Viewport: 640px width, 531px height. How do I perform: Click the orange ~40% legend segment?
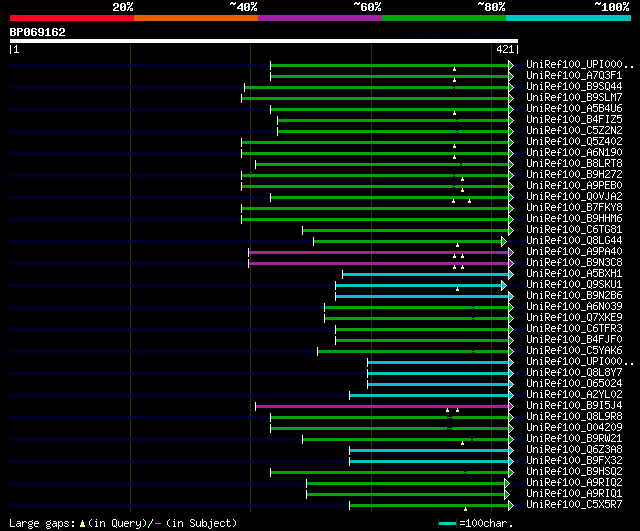[x=196, y=18]
